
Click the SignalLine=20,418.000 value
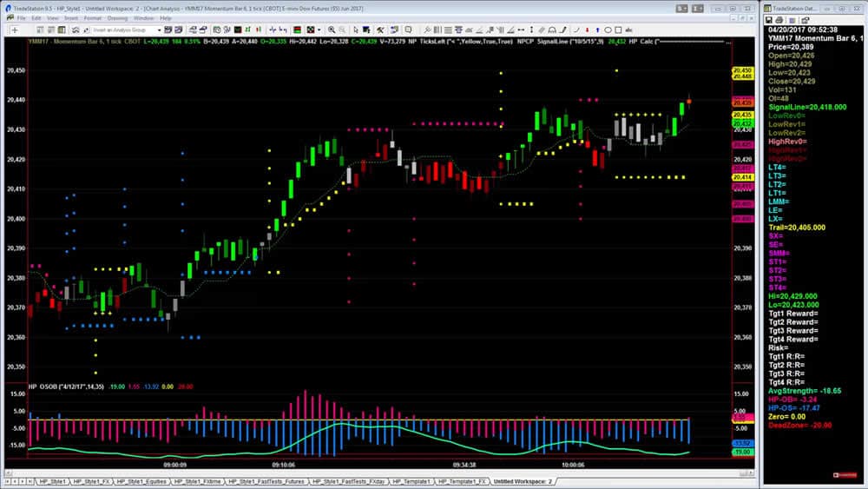point(807,107)
